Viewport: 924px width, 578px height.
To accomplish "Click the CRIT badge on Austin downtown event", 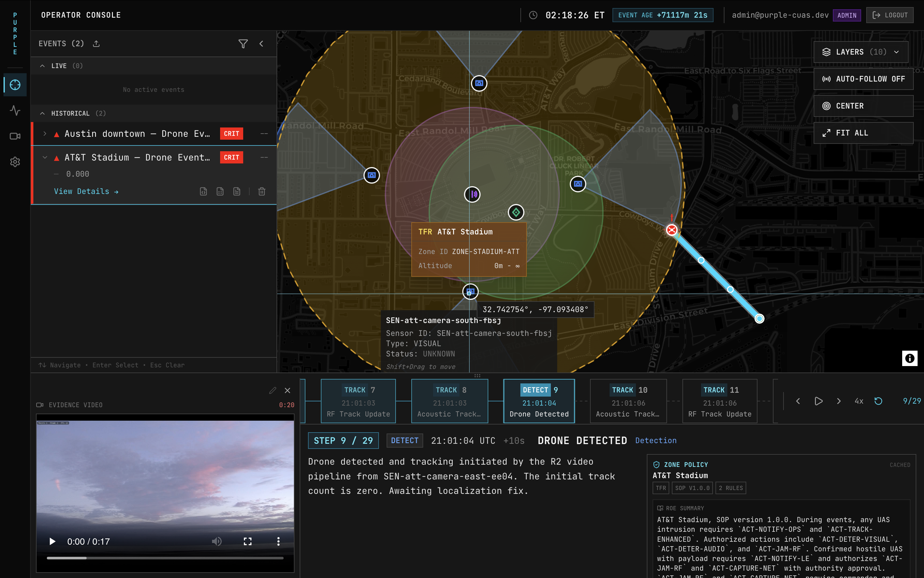I will [231, 133].
